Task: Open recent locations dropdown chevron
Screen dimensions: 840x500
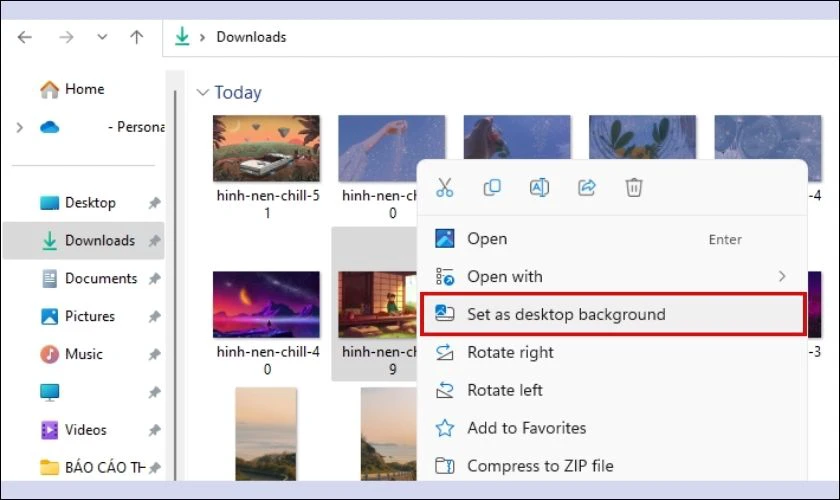Action: [101, 37]
